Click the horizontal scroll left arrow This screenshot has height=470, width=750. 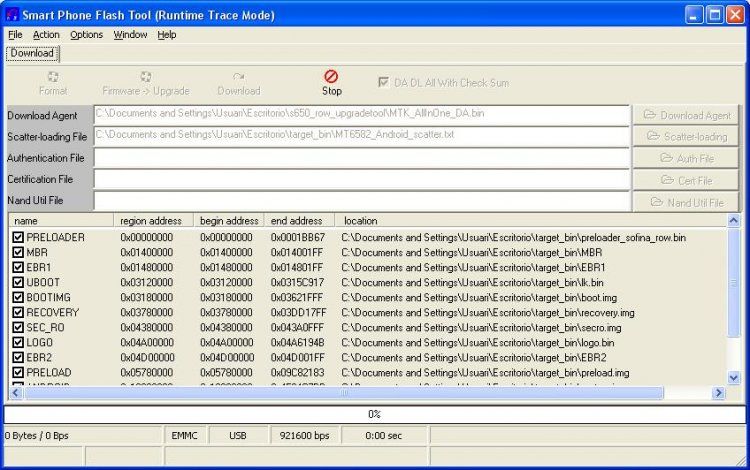pyautogui.click(x=15, y=393)
